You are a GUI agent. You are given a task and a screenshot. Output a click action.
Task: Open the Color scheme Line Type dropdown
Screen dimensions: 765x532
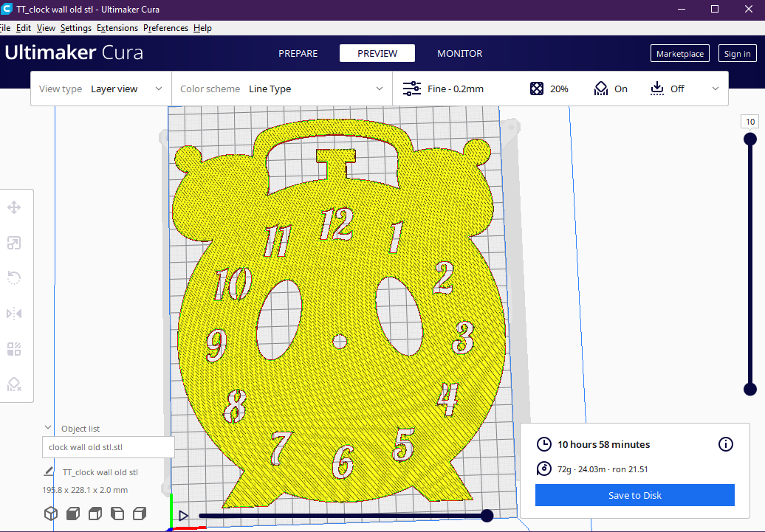[x=282, y=89]
